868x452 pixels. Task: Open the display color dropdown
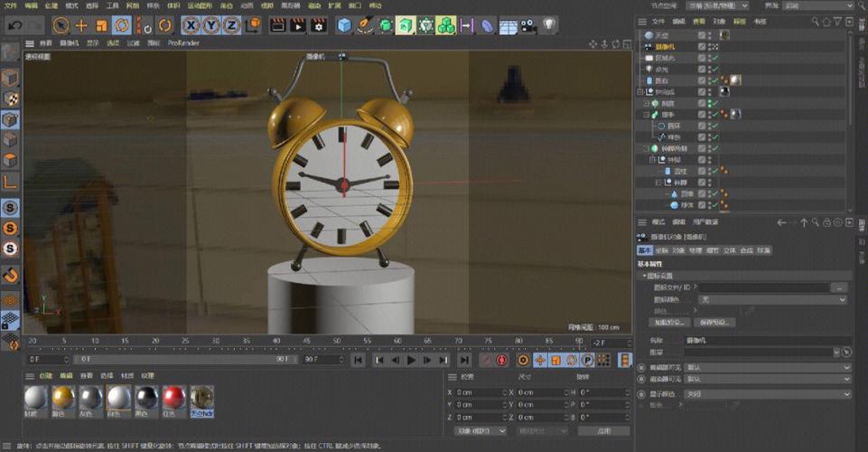[767, 394]
